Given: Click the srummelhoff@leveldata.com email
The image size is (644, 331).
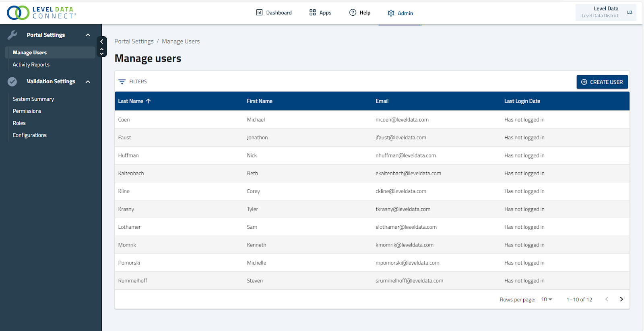Looking at the screenshot, I should (x=409, y=281).
